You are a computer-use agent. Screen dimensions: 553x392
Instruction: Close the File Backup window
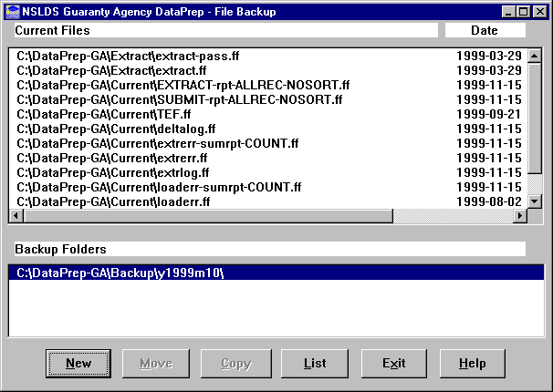[x=540, y=12]
